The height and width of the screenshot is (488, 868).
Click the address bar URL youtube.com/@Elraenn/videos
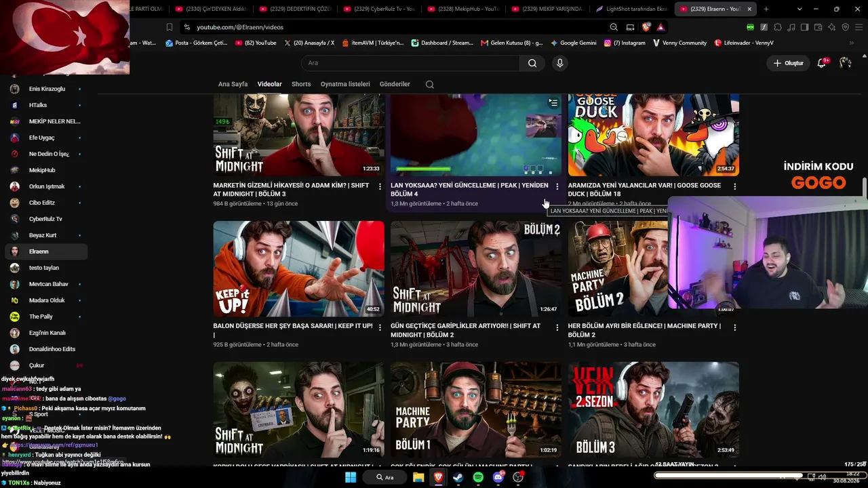[x=240, y=27]
